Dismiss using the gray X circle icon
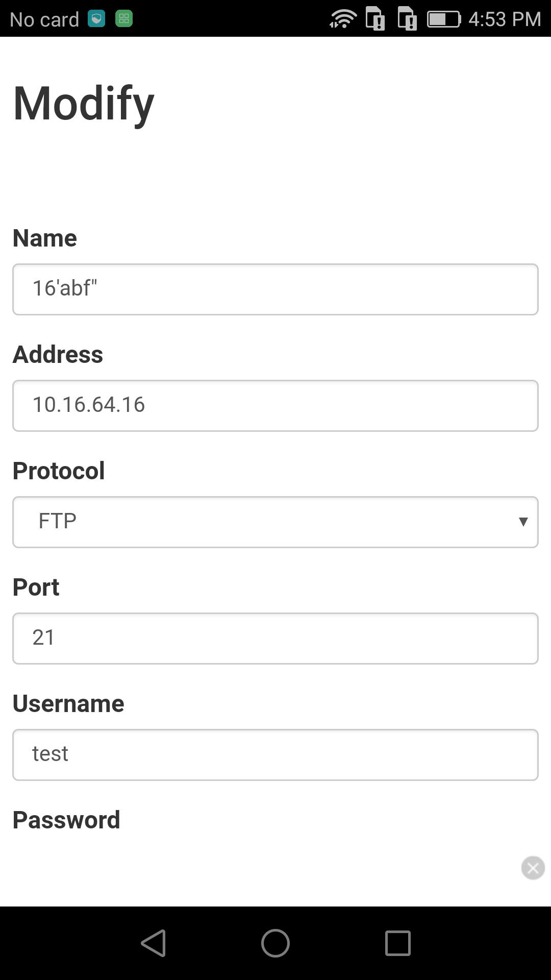This screenshot has width=551, height=980. click(533, 868)
